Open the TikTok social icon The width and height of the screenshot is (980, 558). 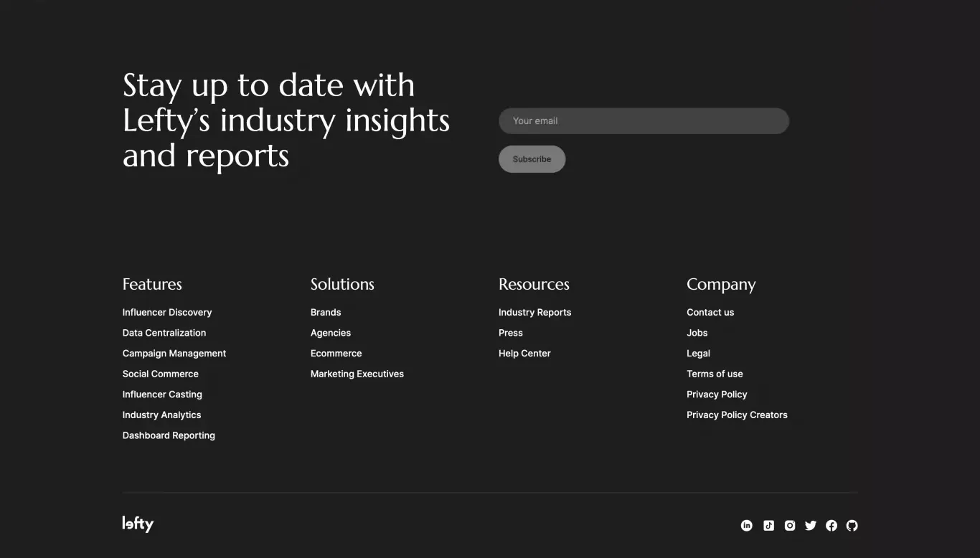point(768,526)
